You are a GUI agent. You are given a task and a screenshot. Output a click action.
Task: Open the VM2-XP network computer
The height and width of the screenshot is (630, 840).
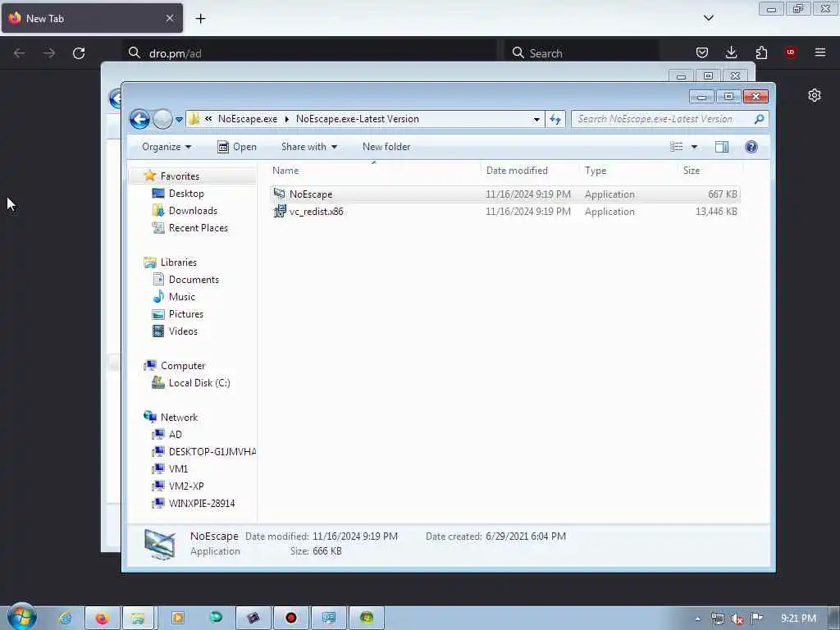186,486
